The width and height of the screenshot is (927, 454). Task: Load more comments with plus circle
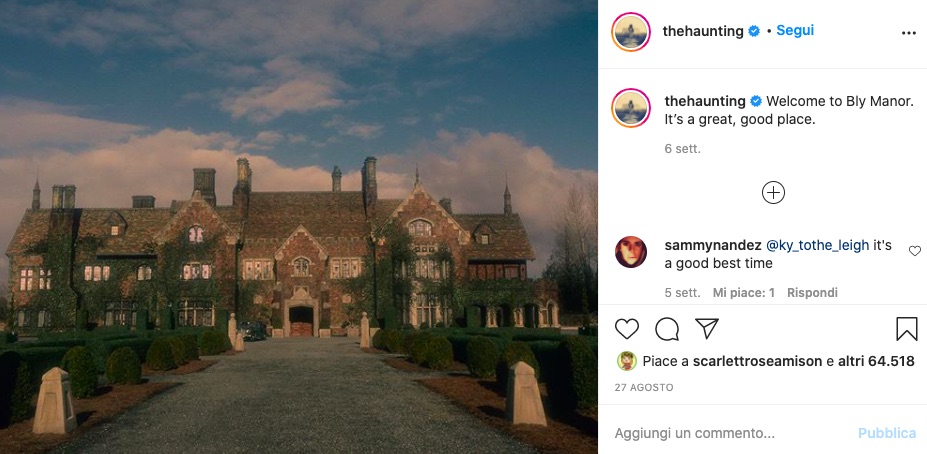point(773,193)
